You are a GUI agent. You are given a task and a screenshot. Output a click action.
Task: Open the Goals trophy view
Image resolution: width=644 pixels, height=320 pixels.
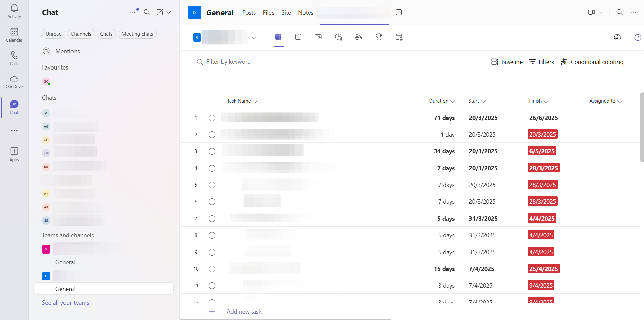[379, 37]
